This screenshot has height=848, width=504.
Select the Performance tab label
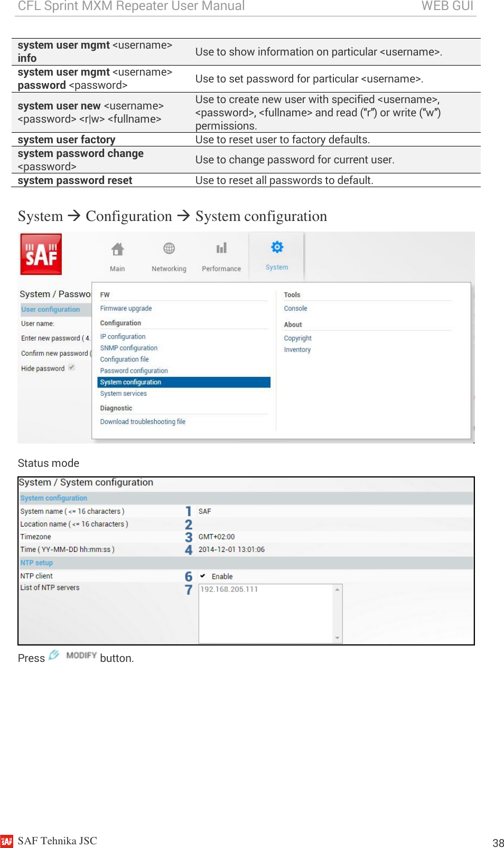221,269
